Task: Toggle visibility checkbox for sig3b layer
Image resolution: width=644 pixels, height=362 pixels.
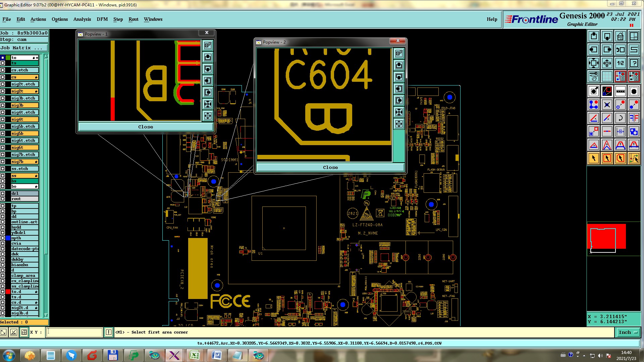Action: 3,105
